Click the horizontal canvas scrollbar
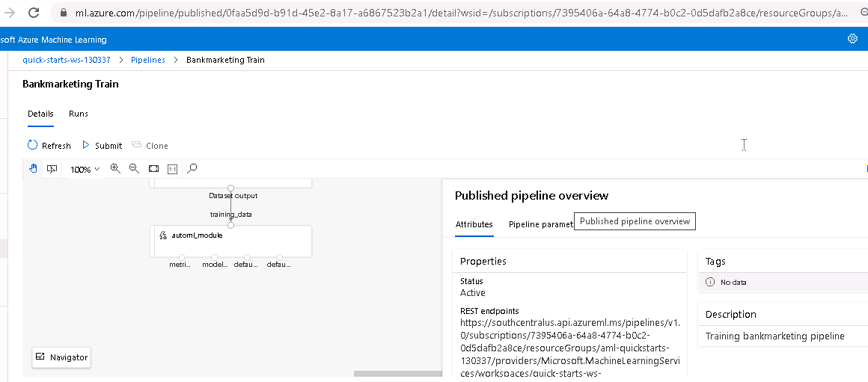The height and width of the screenshot is (382, 868). pos(397,375)
